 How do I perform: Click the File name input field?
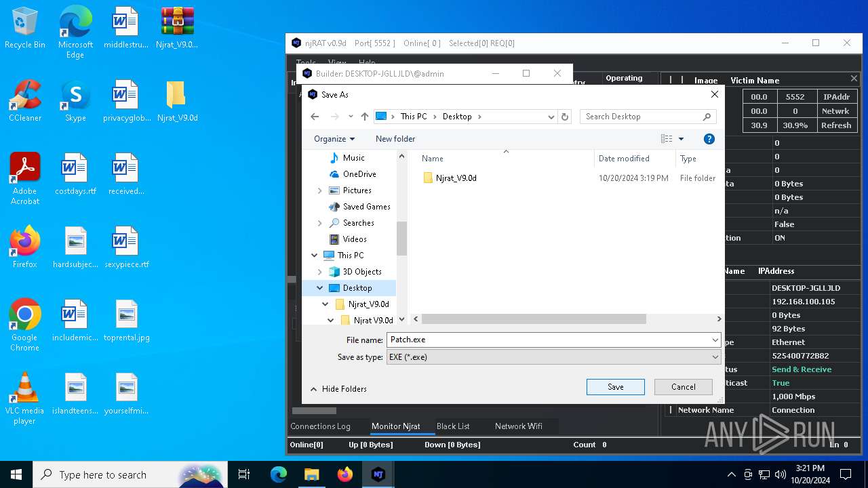[548, 340]
